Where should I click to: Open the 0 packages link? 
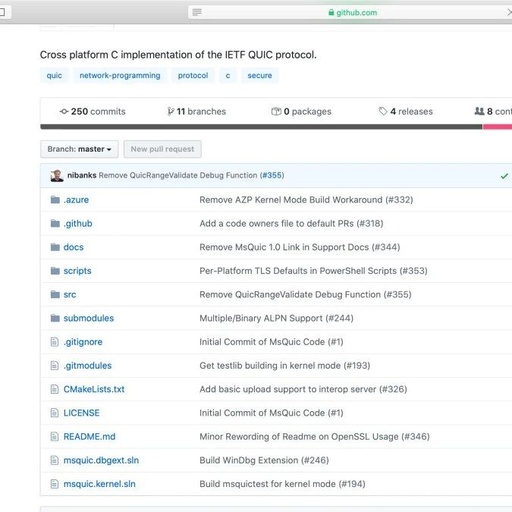tap(301, 111)
